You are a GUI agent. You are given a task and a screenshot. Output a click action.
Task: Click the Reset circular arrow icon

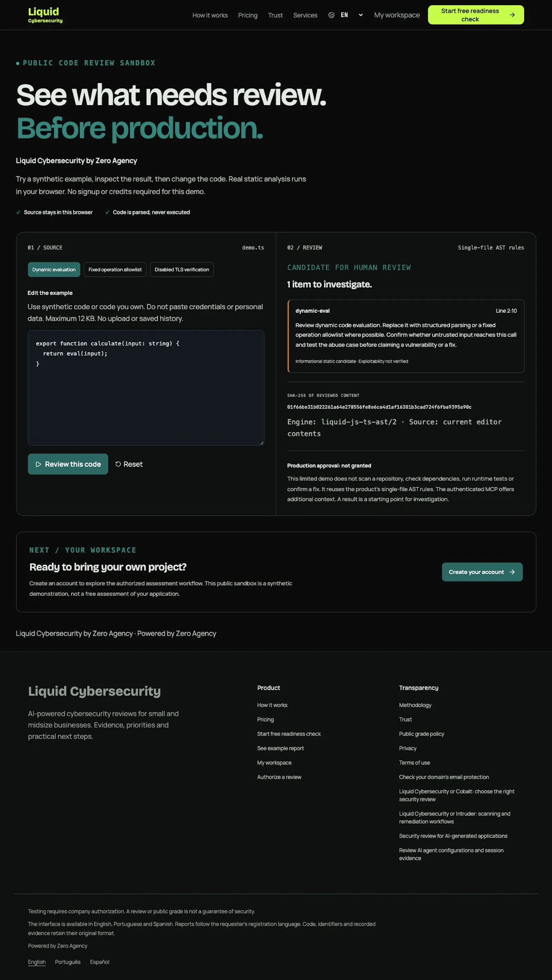(x=118, y=464)
